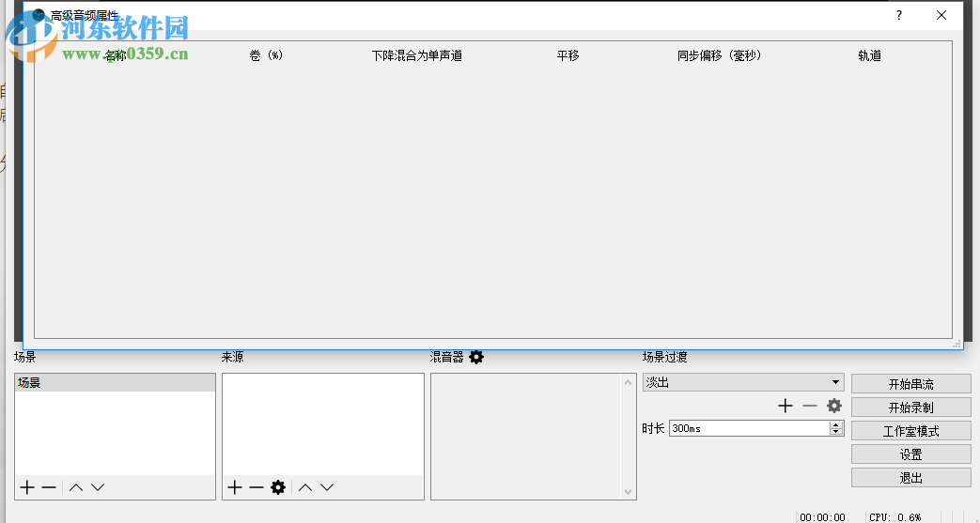
Task: Open transition properties gear icon
Action: point(834,407)
